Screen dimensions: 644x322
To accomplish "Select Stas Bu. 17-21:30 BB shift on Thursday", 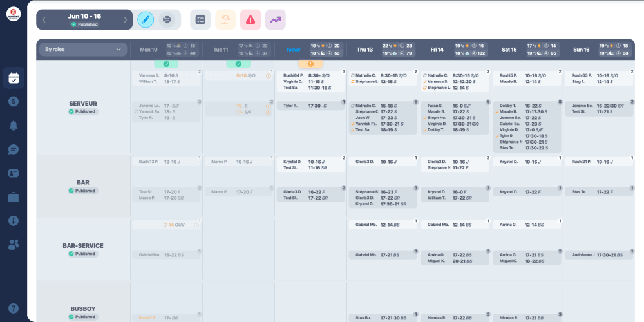I will pyautogui.click(x=383, y=318).
